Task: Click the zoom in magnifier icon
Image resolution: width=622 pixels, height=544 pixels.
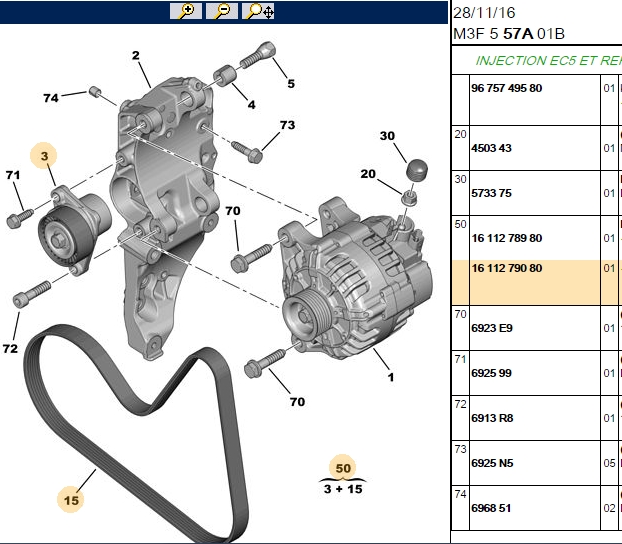Action: pos(186,11)
